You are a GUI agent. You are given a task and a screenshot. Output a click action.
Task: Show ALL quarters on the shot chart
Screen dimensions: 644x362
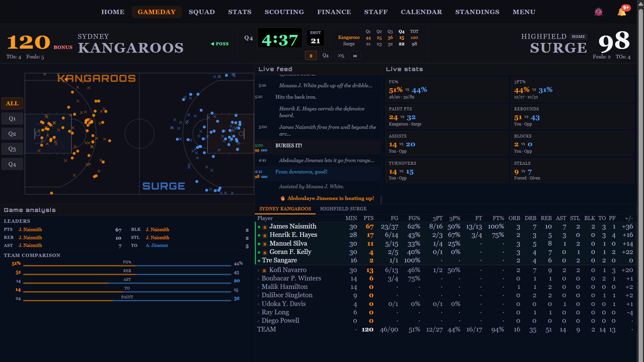click(x=12, y=104)
